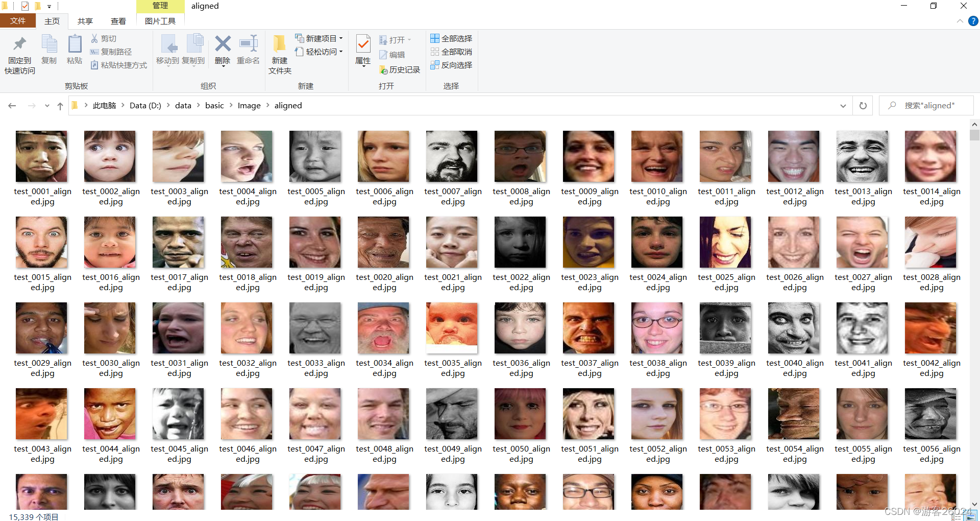Image resolution: width=980 pixels, height=521 pixels.
Task: Navigate to Image folder breadcrumb
Action: (249, 105)
